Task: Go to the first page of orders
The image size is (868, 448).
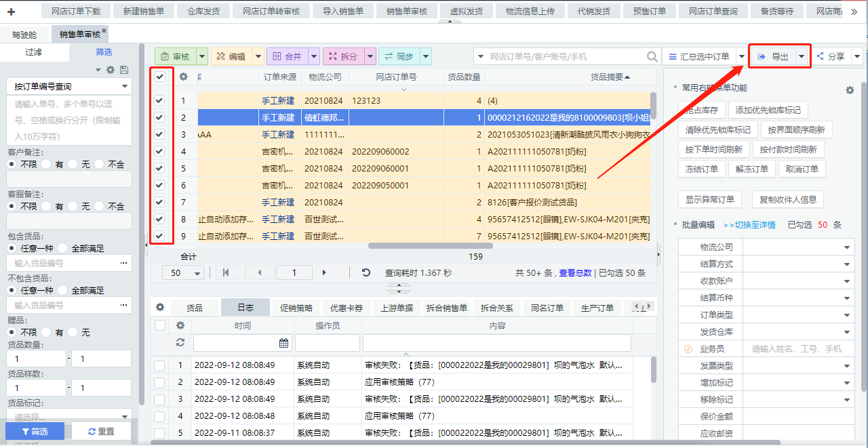Action: (226, 272)
